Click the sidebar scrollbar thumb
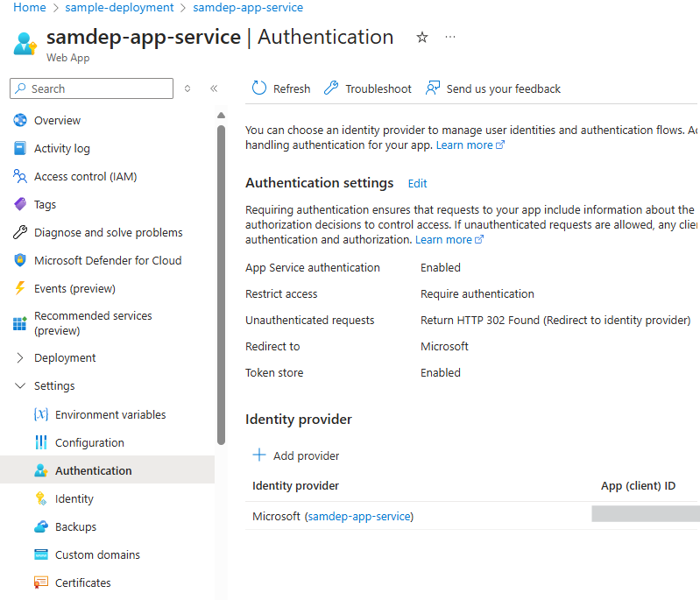700x600 pixels. tap(221, 285)
